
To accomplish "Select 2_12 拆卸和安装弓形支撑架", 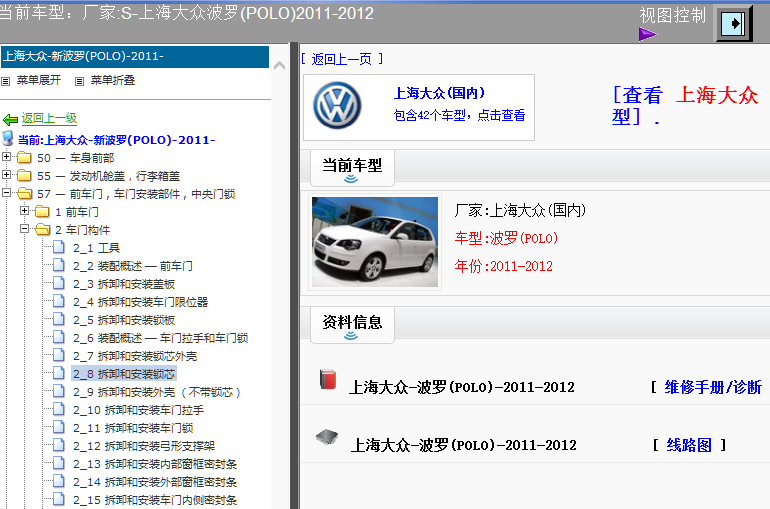I will point(144,446).
